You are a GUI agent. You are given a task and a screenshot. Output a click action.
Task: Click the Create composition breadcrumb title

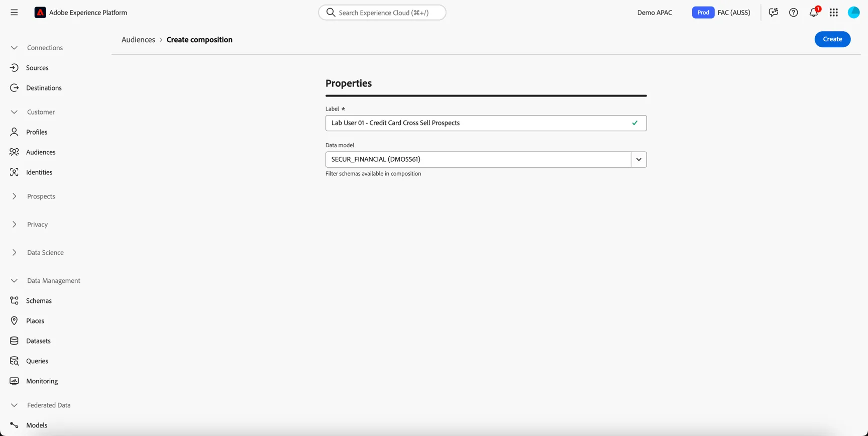pyautogui.click(x=199, y=40)
